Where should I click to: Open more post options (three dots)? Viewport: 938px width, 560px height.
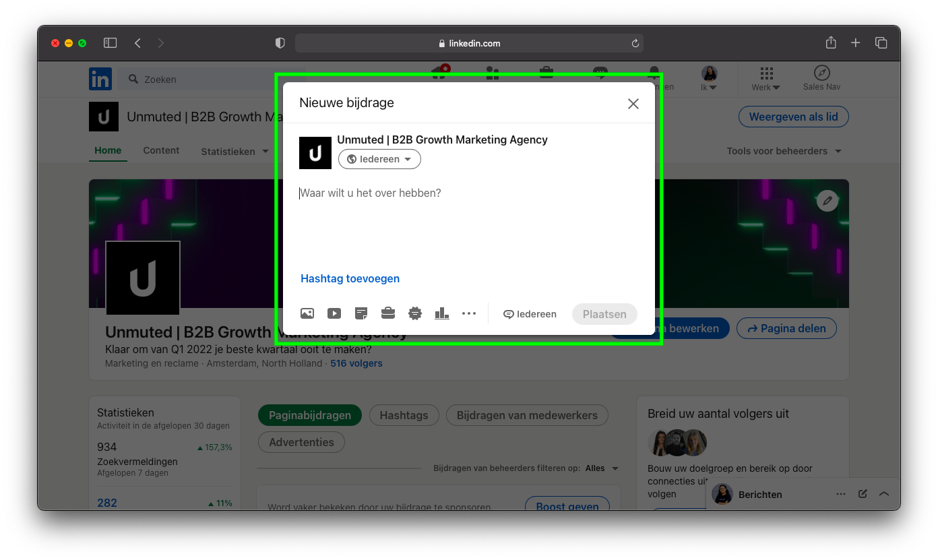(469, 313)
